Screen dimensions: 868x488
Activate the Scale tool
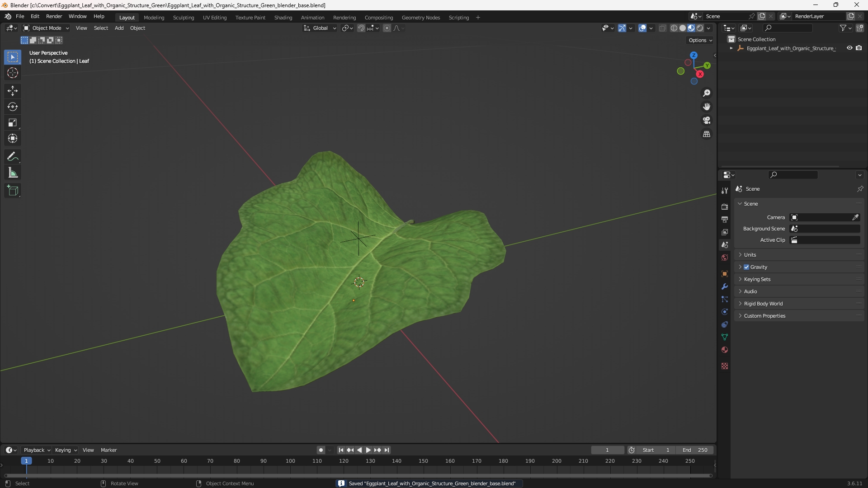(x=13, y=122)
